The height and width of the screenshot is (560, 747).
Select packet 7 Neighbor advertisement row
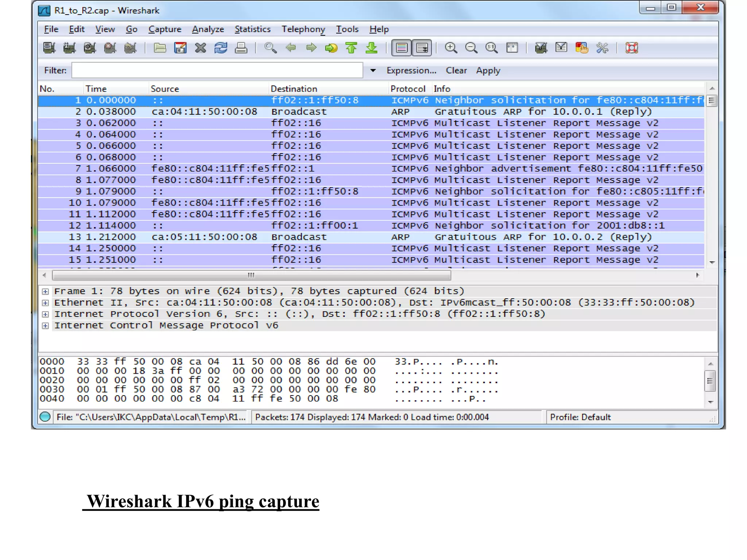[x=371, y=168]
